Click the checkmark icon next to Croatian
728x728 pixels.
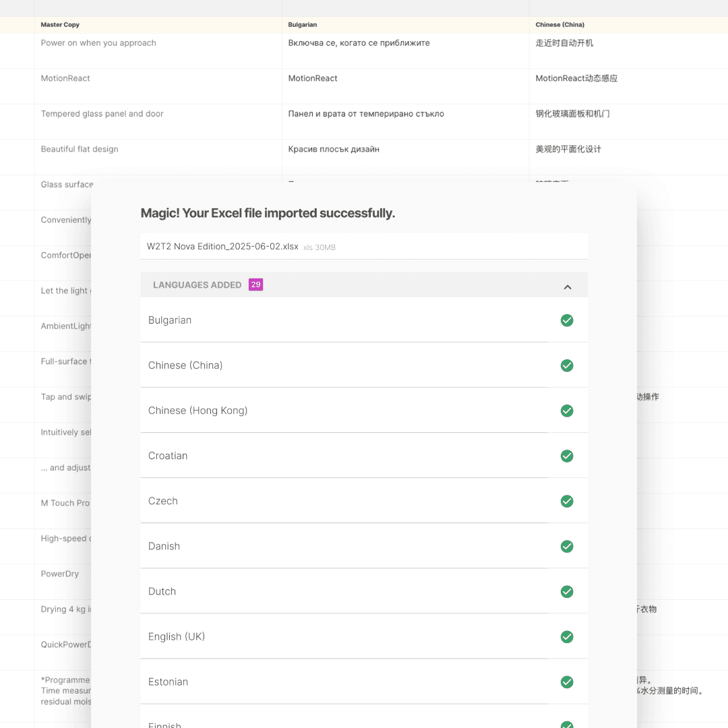[567, 456]
